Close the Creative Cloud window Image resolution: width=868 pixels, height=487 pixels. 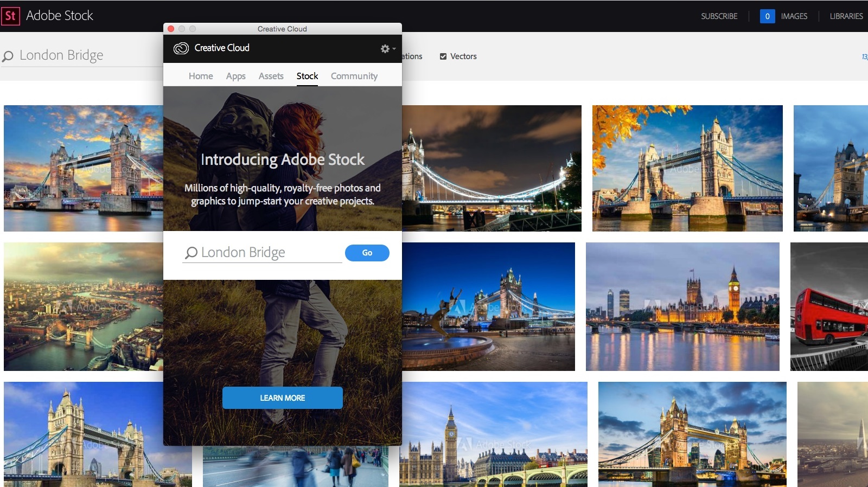(171, 29)
